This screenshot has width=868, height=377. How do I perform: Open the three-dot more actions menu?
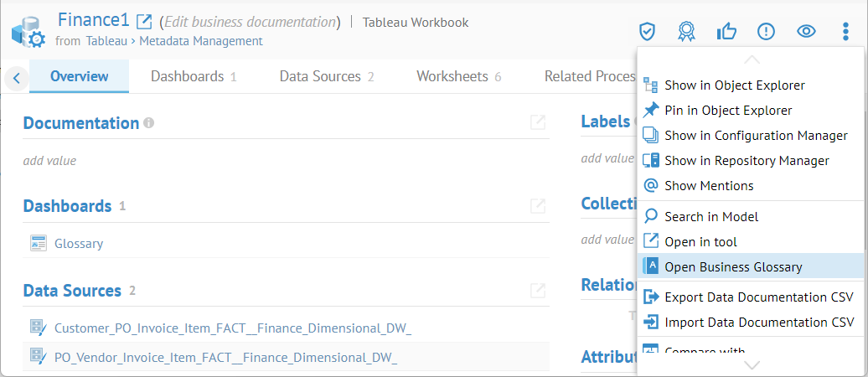(x=845, y=32)
